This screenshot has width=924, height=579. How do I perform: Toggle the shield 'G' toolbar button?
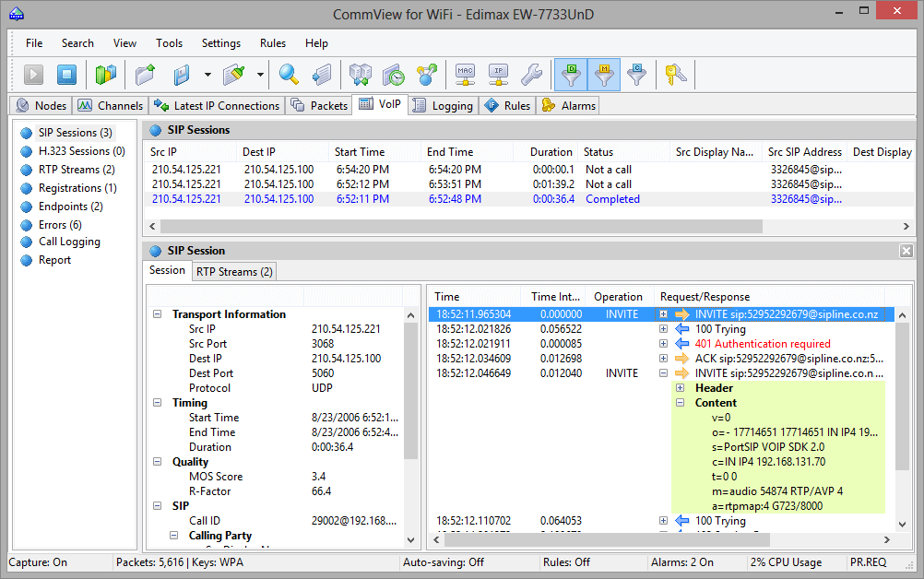pos(637,74)
